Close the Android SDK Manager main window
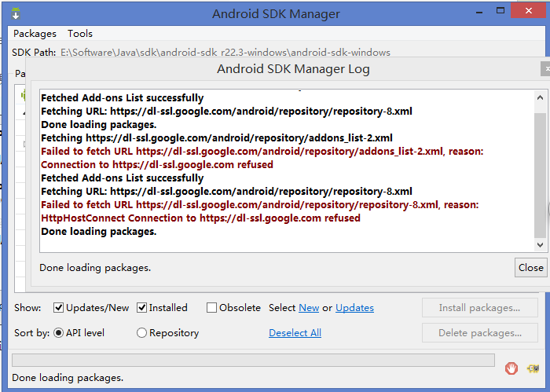 coord(529,11)
